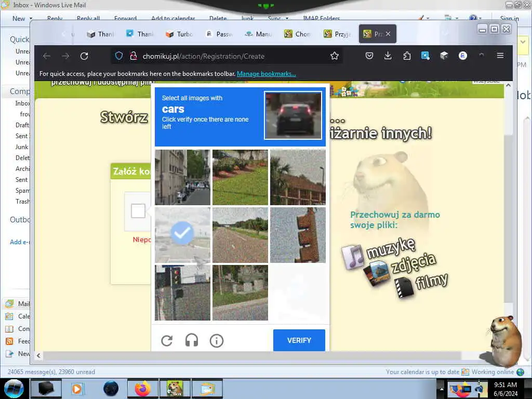Screen dimensions: 532x399
Task: Select captcha tile with traffic light back
Action: pos(298,235)
